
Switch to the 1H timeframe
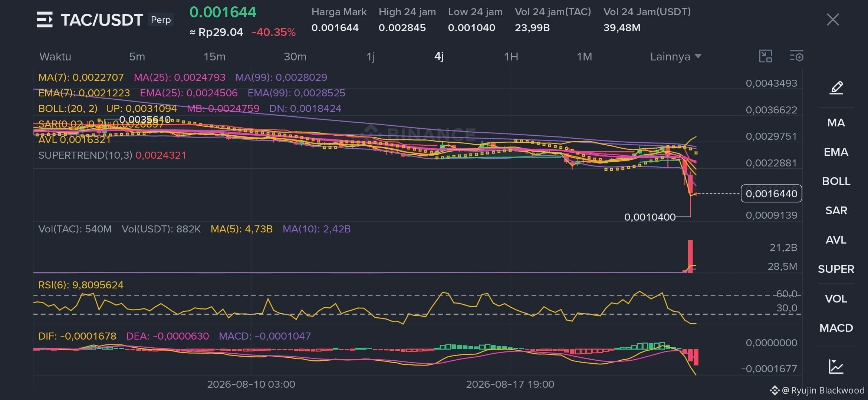[511, 57]
